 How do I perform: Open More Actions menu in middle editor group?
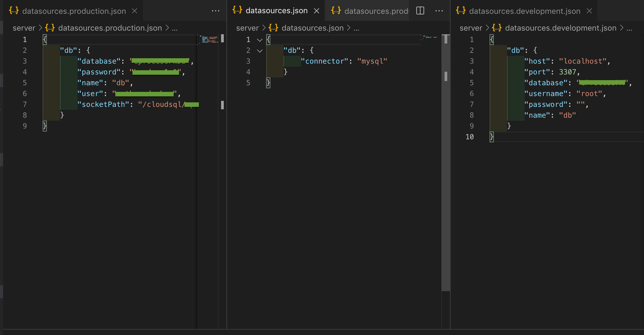pyautogui.click(x=439, y=11)
